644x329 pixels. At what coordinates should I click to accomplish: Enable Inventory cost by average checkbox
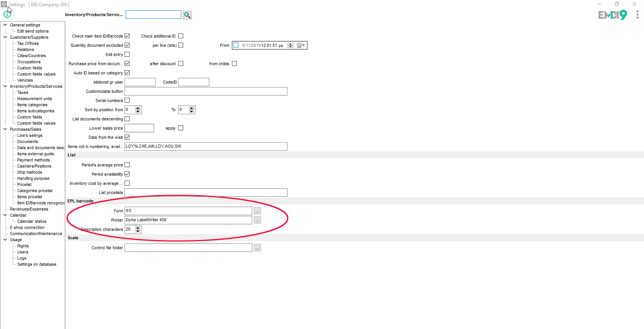click(127, 183)
